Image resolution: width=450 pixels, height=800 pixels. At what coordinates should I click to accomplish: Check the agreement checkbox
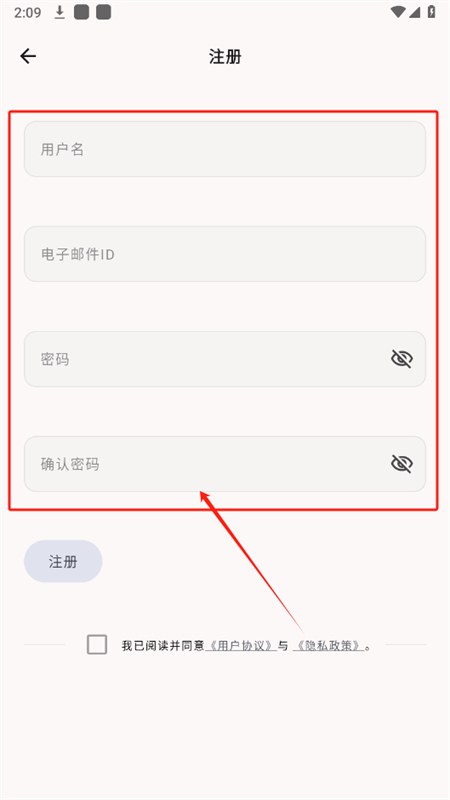(x=97, y=644)
